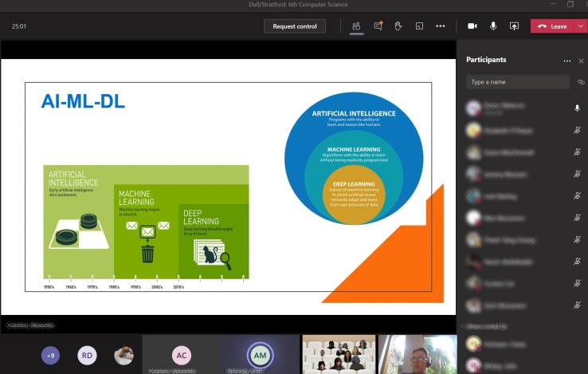Open the breakout rooms icon
This screenshot has height=374, width=588.
[x=419, y=26]
